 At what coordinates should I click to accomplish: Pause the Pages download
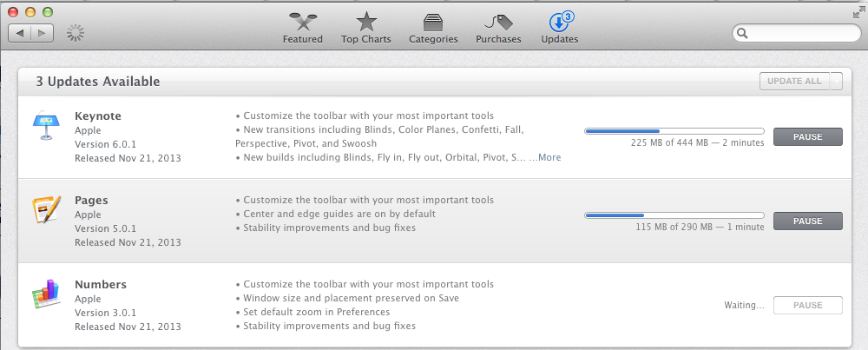(807, 221)
